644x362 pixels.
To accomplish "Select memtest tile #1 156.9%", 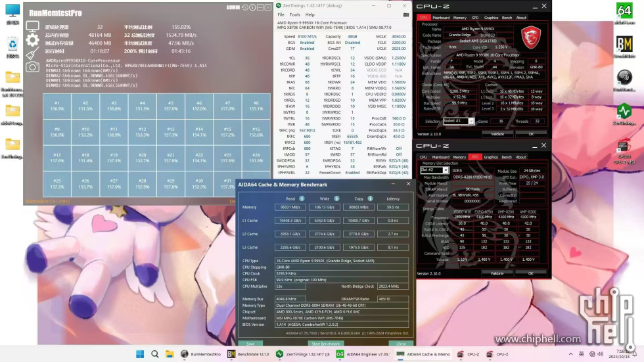I will click(57, 106).
